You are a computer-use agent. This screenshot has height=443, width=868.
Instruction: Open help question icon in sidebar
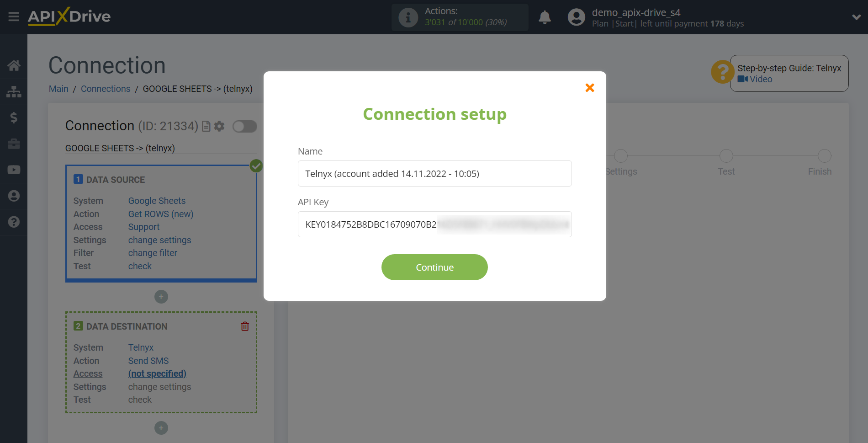14,222
